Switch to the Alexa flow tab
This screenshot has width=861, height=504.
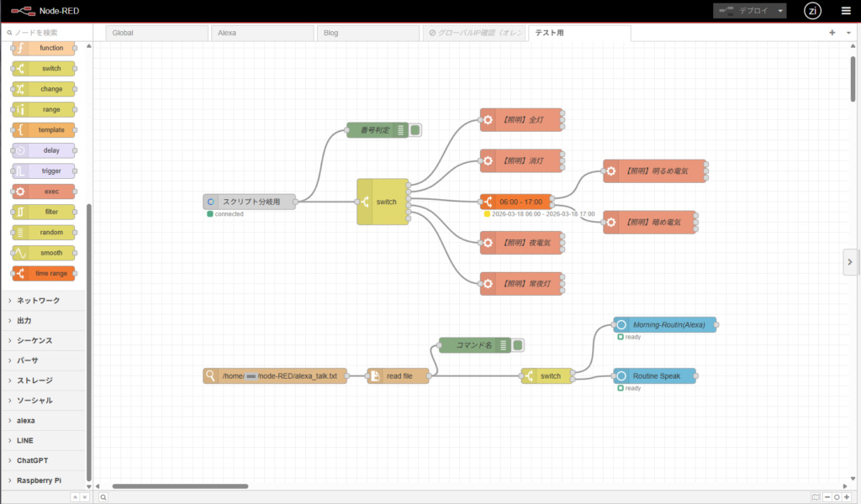pos(261,33)
